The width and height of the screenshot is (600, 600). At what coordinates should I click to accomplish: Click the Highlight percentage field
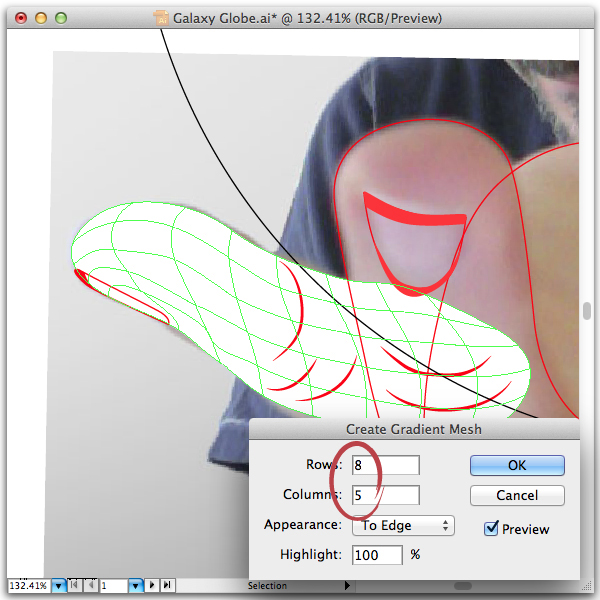point(377,555)
